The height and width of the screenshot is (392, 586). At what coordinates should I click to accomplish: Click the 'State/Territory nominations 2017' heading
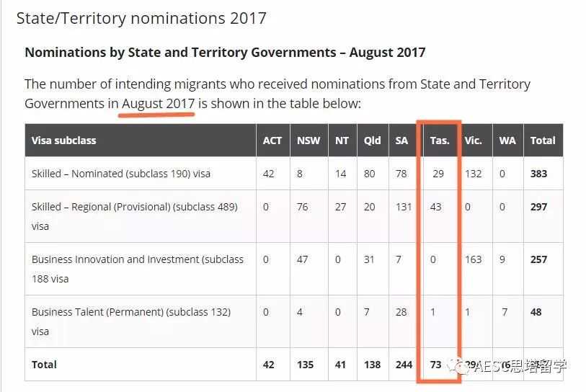click(141, 18)
